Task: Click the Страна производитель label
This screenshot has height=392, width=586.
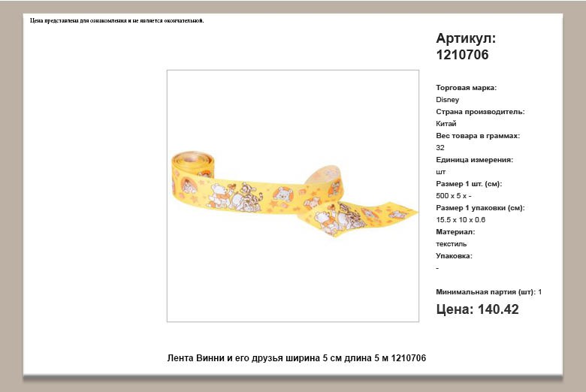Action: [x=480, y=112]
